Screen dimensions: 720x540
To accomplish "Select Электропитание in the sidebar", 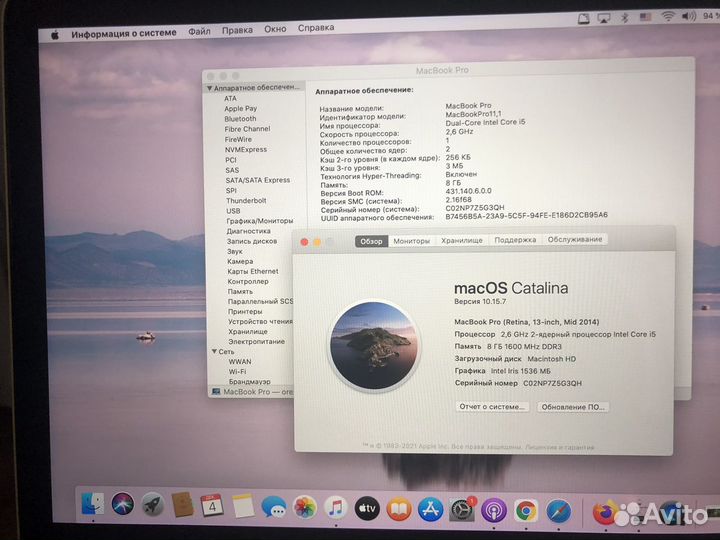I will tap(257, 342).
